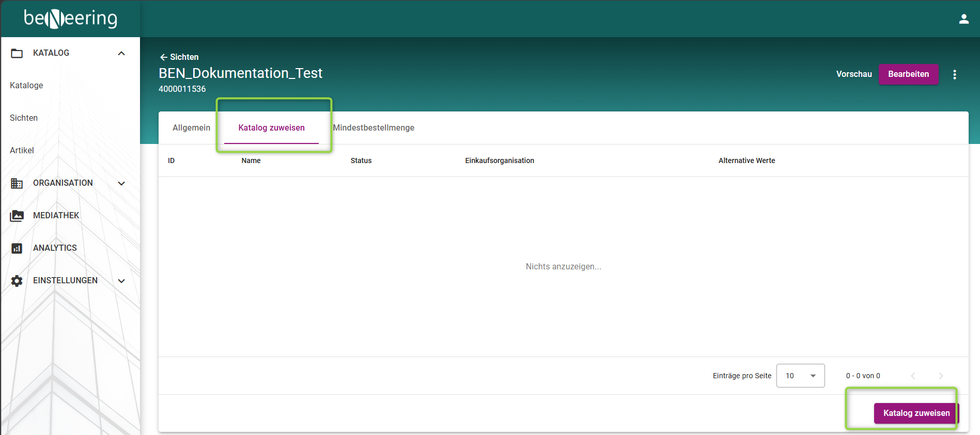Open Sichten in the sidebar
Viewport: 980px width, 435px height.
pyautogui.click(x=24, y=118)
